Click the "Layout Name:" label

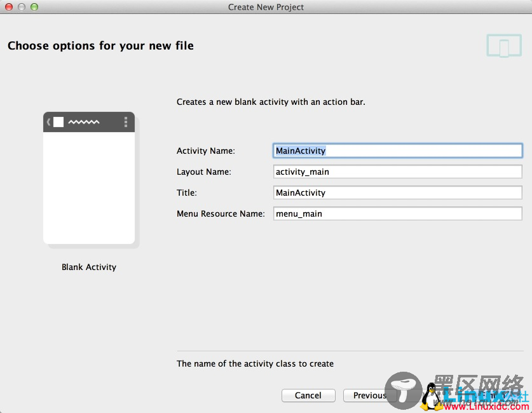203,172
